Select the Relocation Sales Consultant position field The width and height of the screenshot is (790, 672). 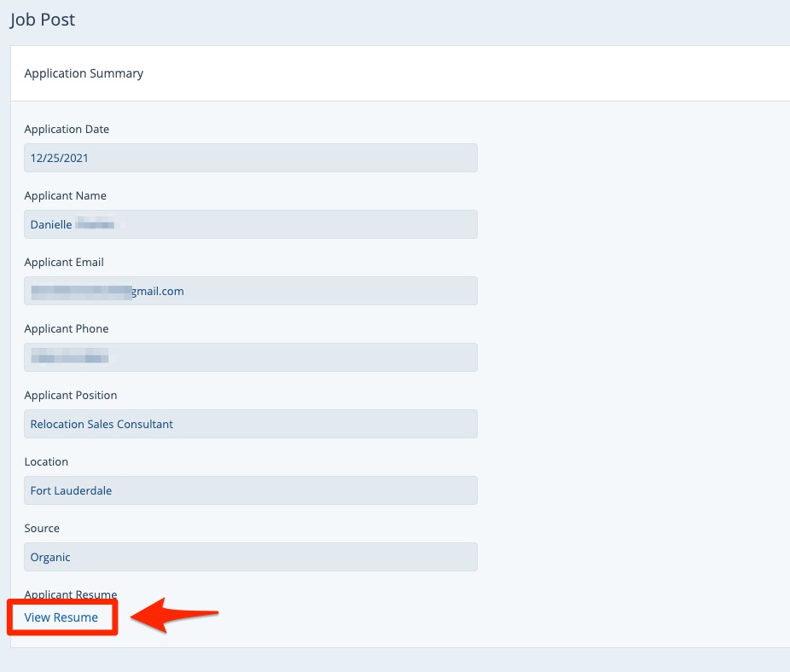(250, 424)
